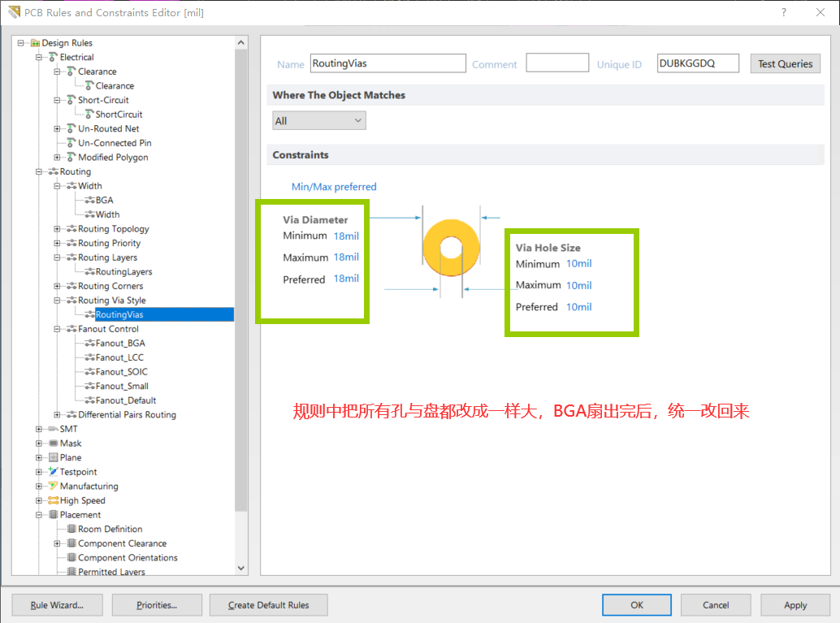Viewport: 840px width, 623px height.
Task: Click the help question mark icon
Action: click(782, 12)
